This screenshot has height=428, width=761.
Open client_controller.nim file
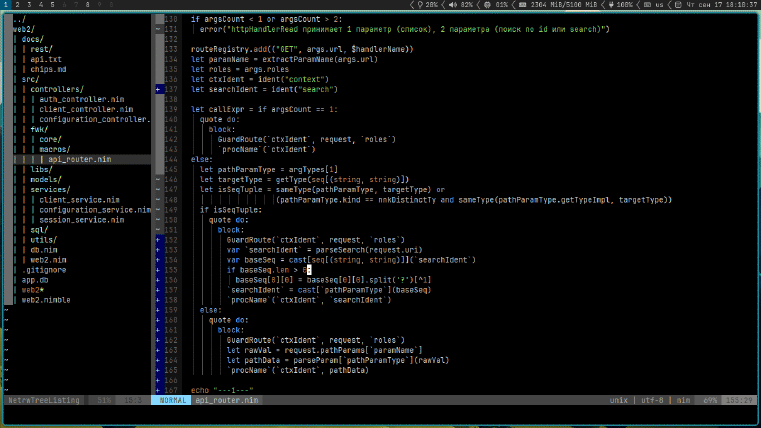(86, 110)
